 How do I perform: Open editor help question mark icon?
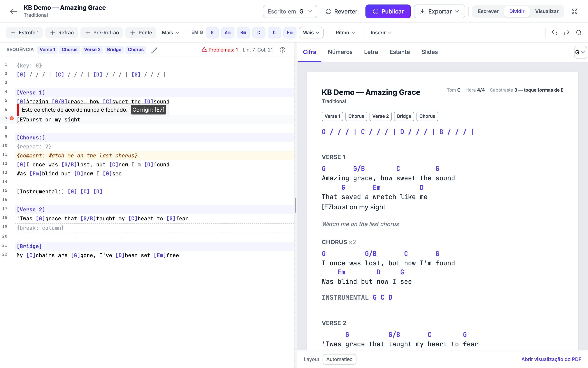pos(282,50)
